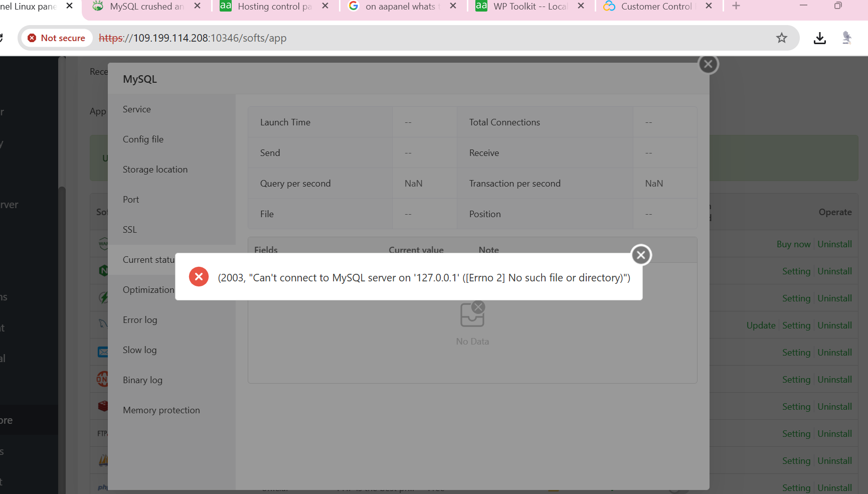868x494 pixels.
Task: Click Setting beside the 'Update' link
Action: tap(796, 325)
